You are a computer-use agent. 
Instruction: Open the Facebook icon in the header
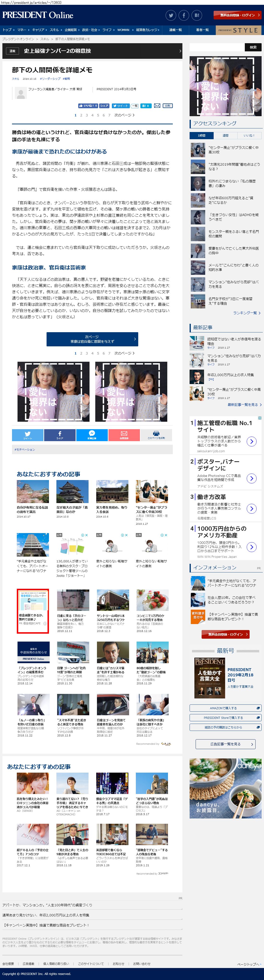point(184,16)
